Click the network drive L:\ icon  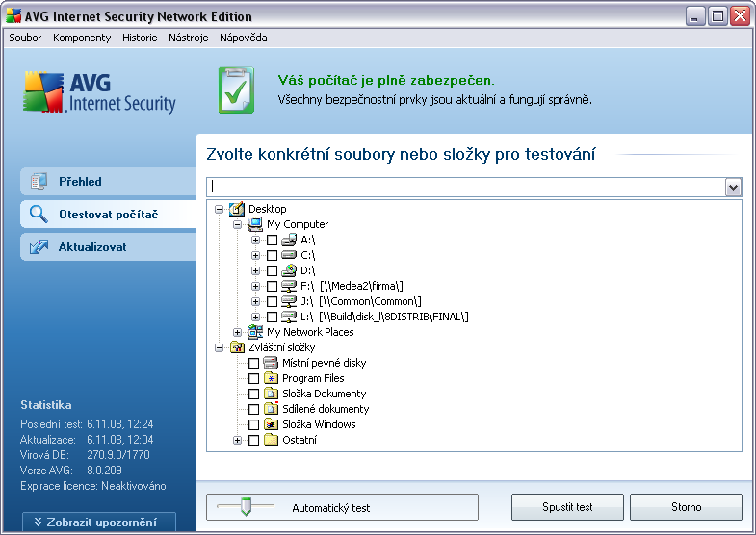point(289,317)
